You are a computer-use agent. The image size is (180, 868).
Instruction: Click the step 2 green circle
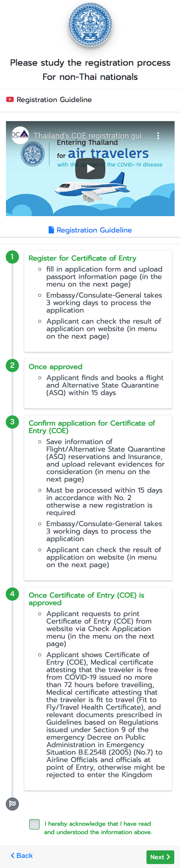(13, 365)
